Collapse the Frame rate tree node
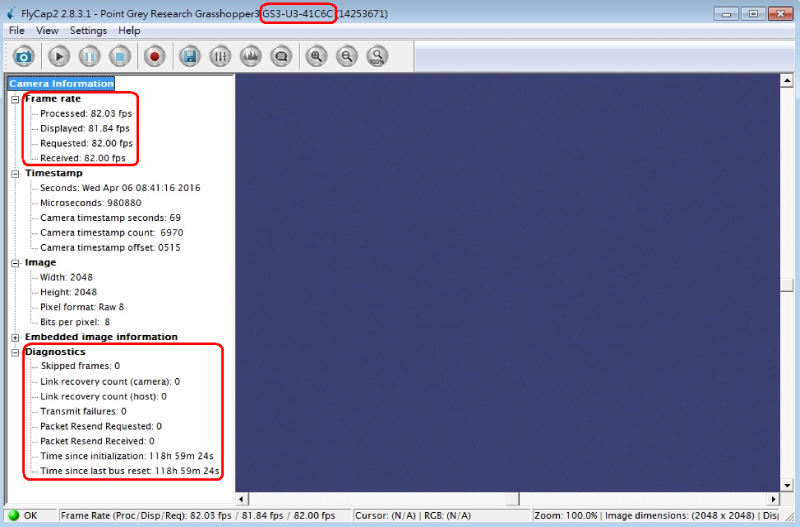800x527 pixels. pos(15,99)
